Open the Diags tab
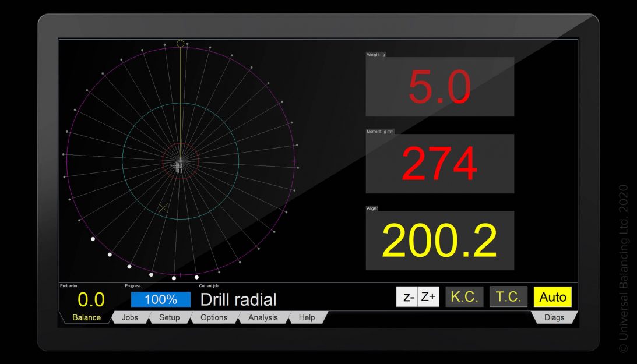This screenshot has width=637, height=364. click(554, 317)
